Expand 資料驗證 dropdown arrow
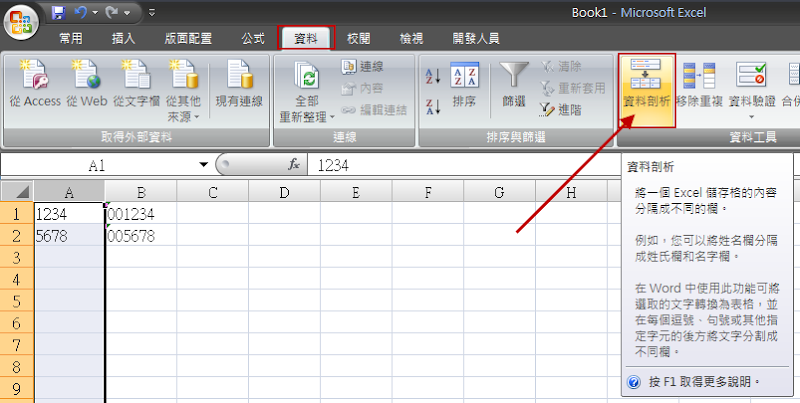Screen dimensions: 800x403 coord(752,117)
